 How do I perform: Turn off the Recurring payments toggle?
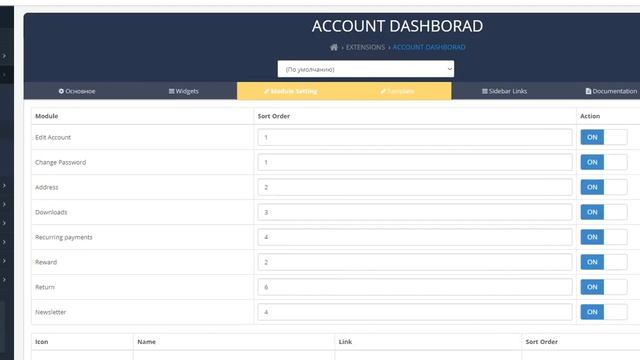click(x=604, y=237)
